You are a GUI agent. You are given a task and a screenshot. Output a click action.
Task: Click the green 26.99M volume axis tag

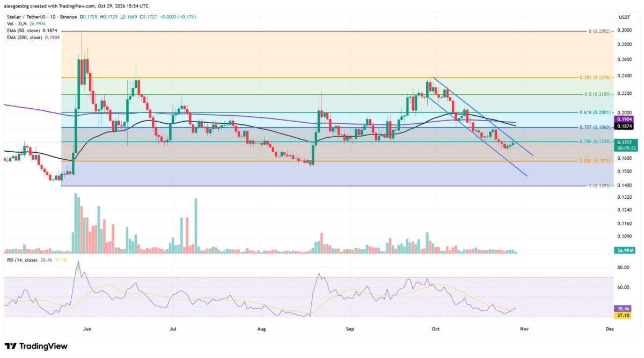625,249
